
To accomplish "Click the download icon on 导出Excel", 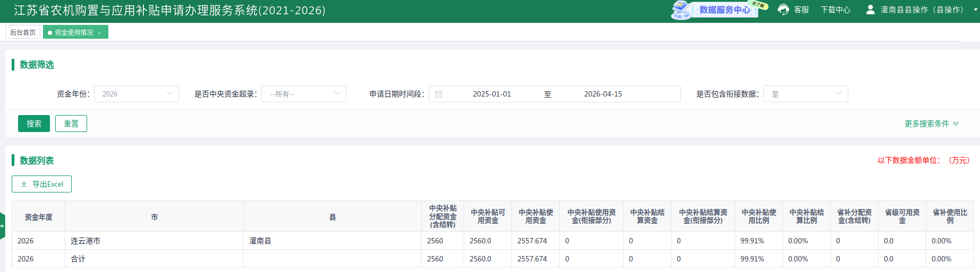I will 24,184.
